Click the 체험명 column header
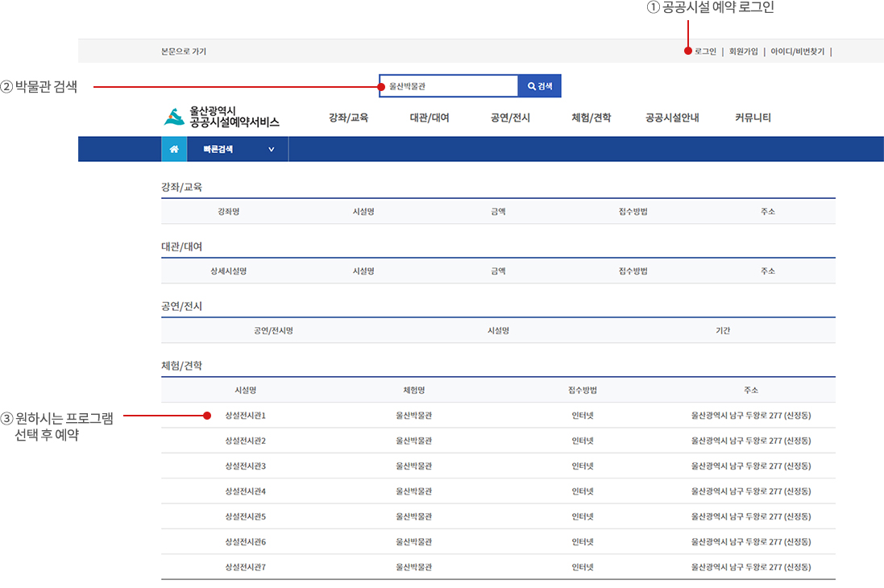The image size is (884, 588). coord(414,390)
